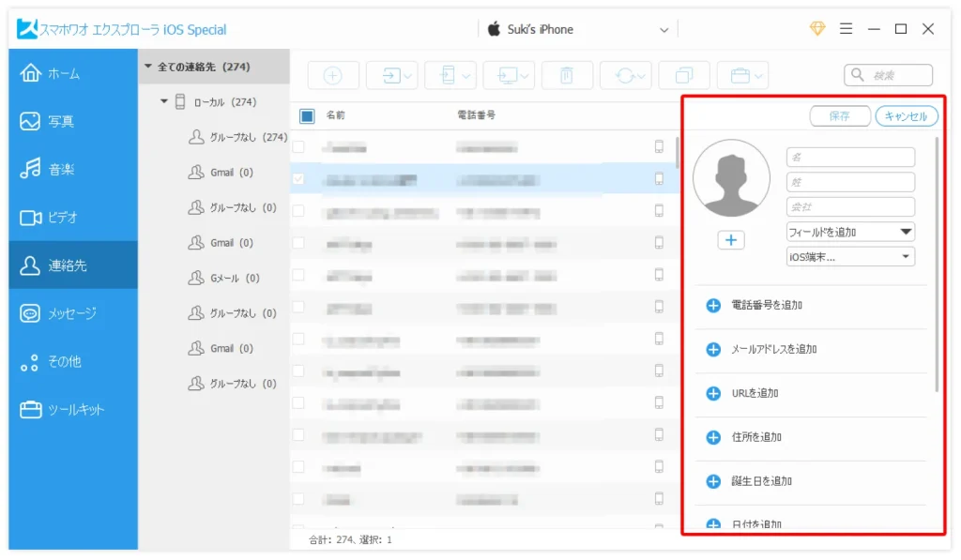Switch to the メッセージ sidebar tab
Screen dimensions: 961x560
pyautogui.click(x=72, y=313)
